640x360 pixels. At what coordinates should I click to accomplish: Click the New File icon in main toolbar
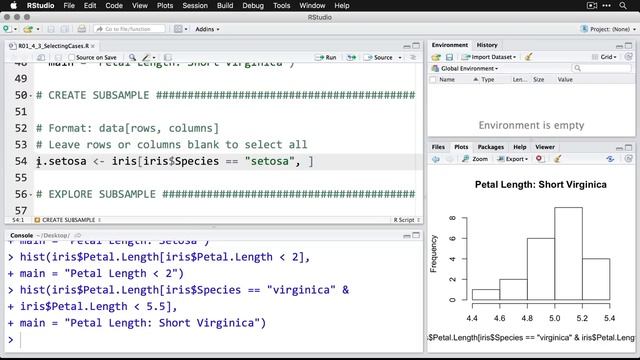[x=7, y=29]
